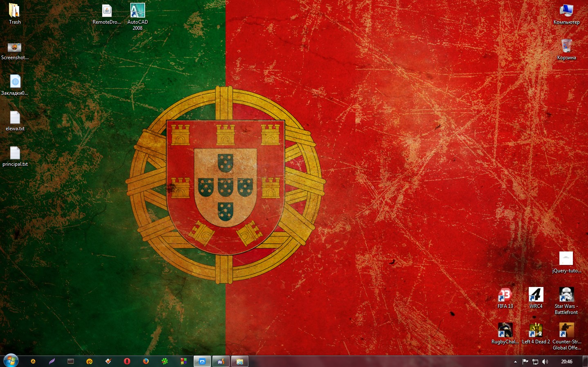
Task: Open the command prompt taskbar icon
Action: (71, 361)
